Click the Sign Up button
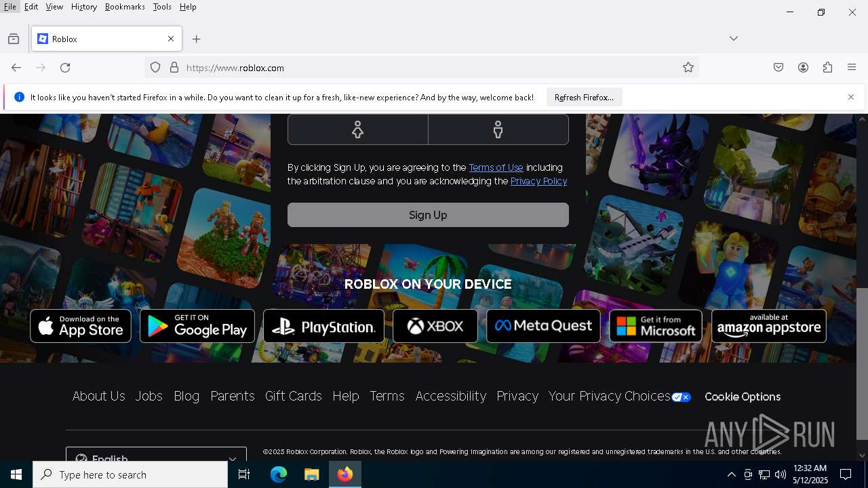Screen dimensions: 868x488 (428, 215)
